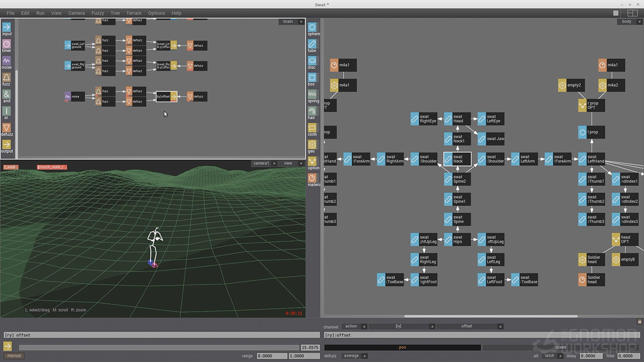Click the output value slider bar
644x362 pixels.
(158, 347)
